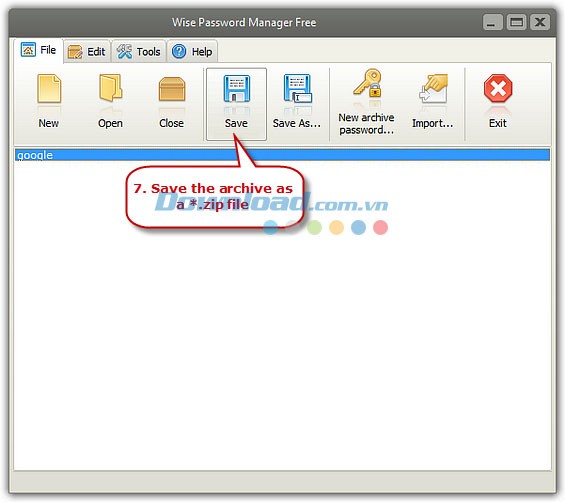Switch to the File tab
Screen dimensions: 565x502
point(39,50)
